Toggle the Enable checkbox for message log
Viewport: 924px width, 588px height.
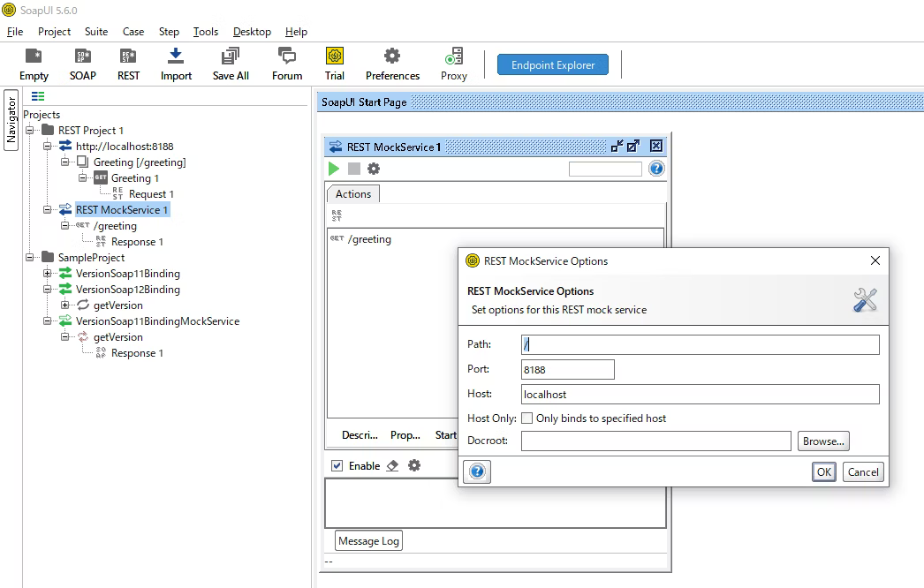coord(337,466)
